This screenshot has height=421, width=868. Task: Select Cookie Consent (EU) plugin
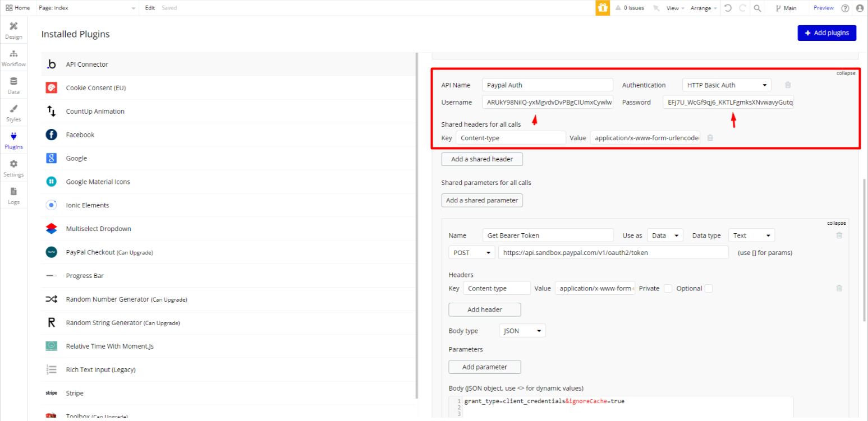coord(228,88)
